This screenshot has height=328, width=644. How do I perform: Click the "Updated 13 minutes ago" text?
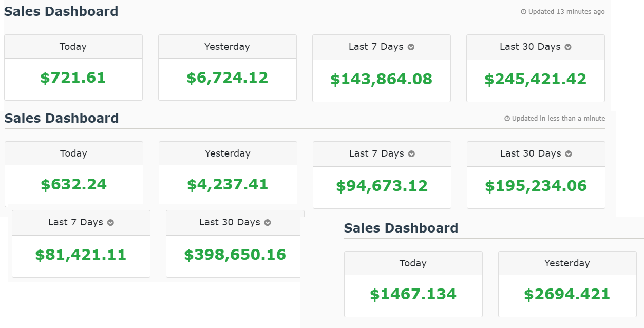(566, 12)
